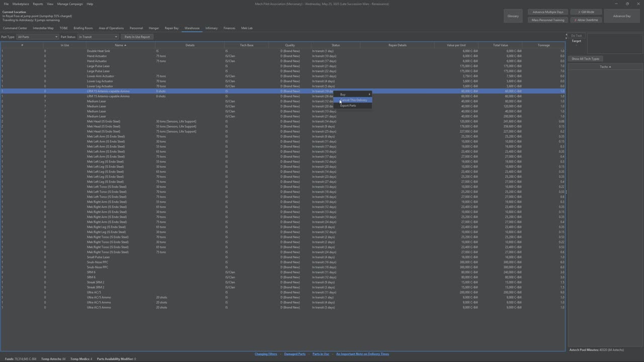This screenshot has height=362, width=644.
Task: Switch to the Briefing Room tab
Action: [x=83, y=28]
